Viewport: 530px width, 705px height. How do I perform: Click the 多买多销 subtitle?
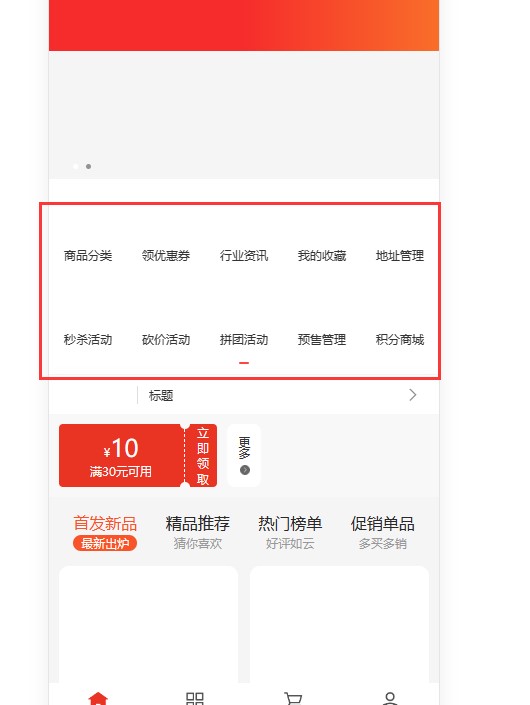coord(383,544)
